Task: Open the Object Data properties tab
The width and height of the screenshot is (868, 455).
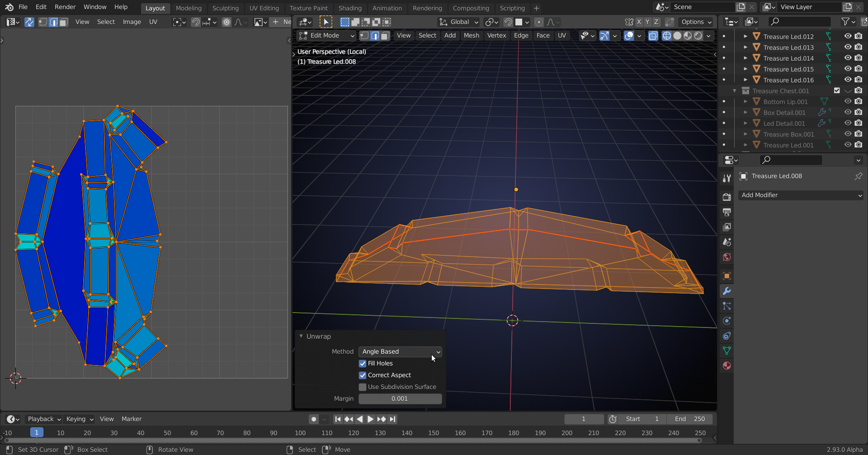Action: tap(726, 351)
